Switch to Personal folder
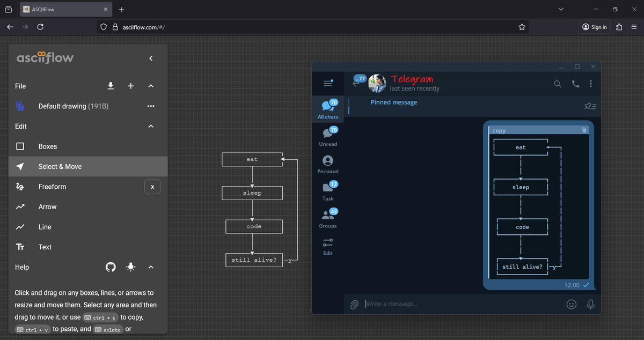Image resolution: width=644 pixels, height=340 pixels. (x=328, y=164)
